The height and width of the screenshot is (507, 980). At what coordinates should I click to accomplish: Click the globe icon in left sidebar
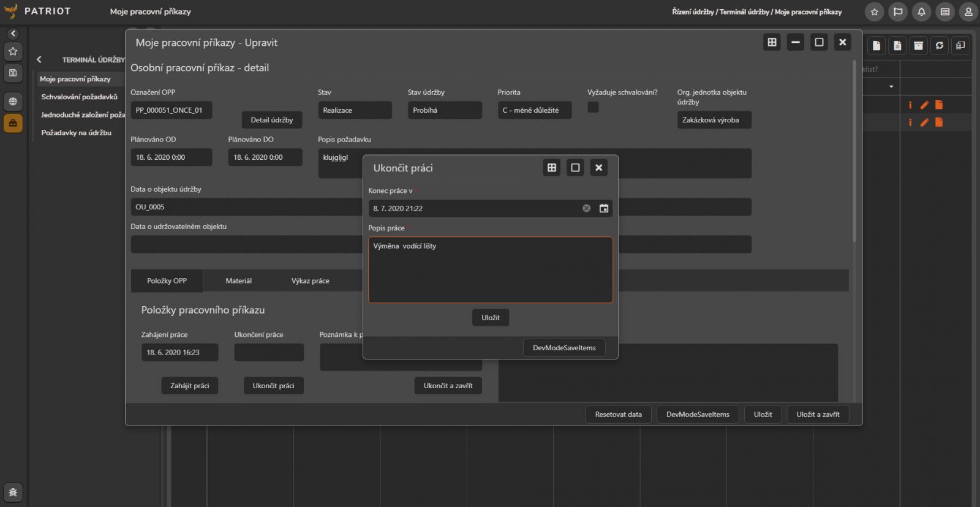13,102
